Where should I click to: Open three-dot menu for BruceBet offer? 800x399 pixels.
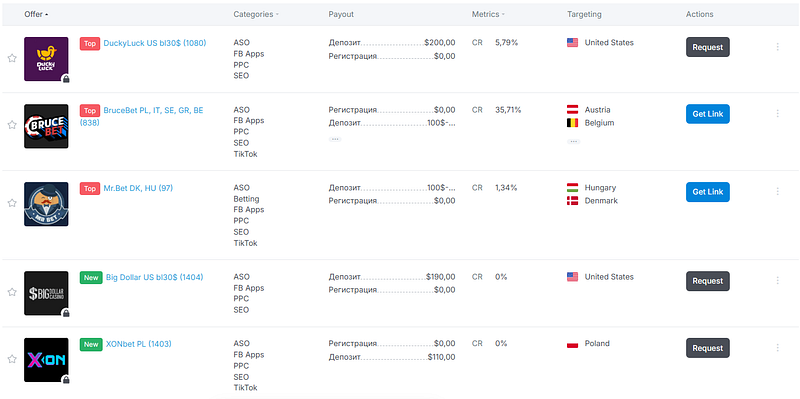point(778,114)
